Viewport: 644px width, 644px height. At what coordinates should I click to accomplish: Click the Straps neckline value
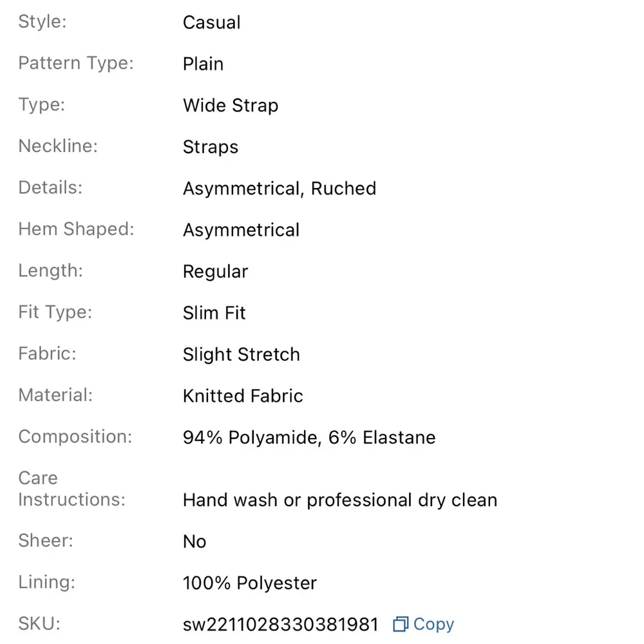[x=211, y=147]
